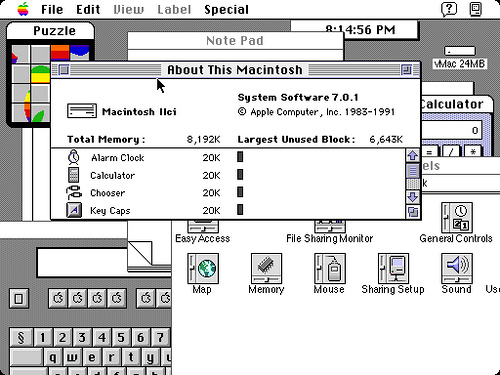
Task: Open the Help balloon menu
Action: (x=449, y=9)
